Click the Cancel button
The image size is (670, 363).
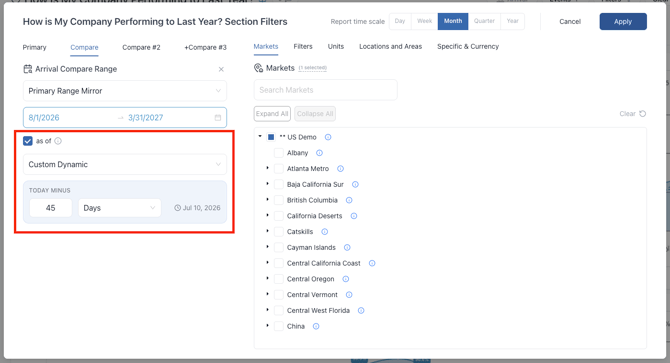click(570, 21)
